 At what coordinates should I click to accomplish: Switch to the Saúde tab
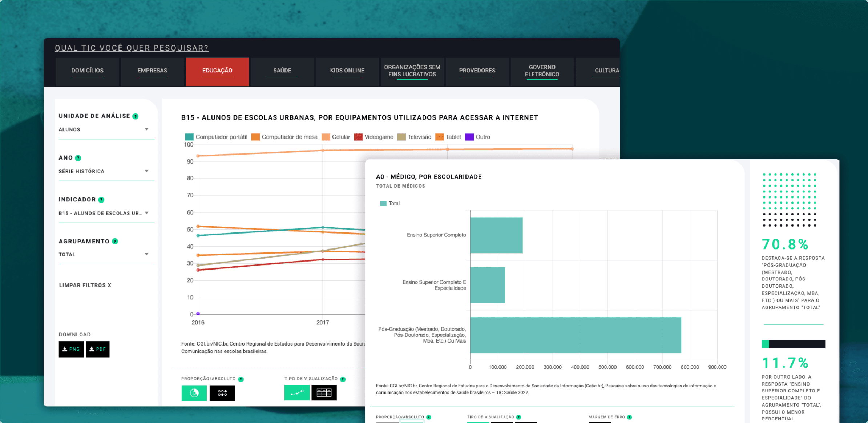(x=282, y=72)
